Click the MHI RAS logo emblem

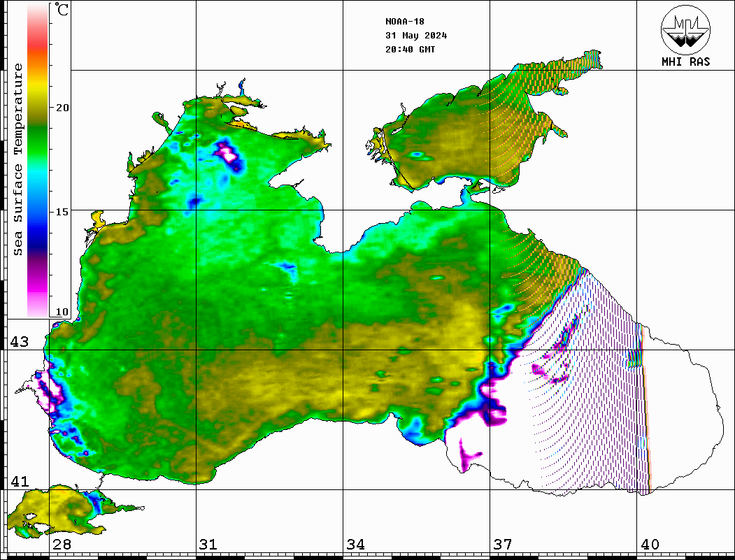pos(686,29)
